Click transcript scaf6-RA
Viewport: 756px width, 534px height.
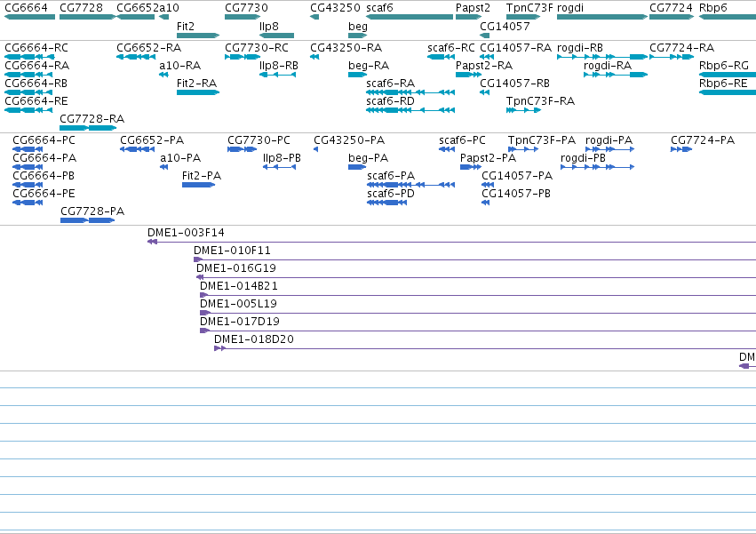tap(391, 84)
